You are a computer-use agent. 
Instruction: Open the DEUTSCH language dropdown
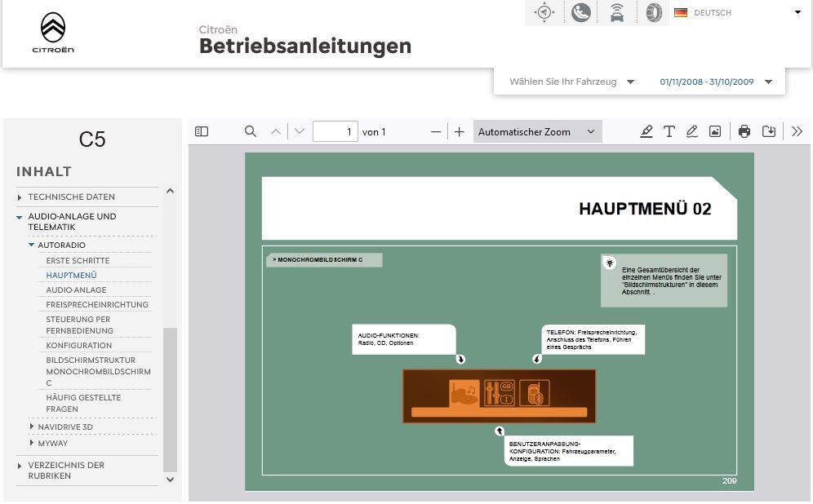[x=739, y=12]
